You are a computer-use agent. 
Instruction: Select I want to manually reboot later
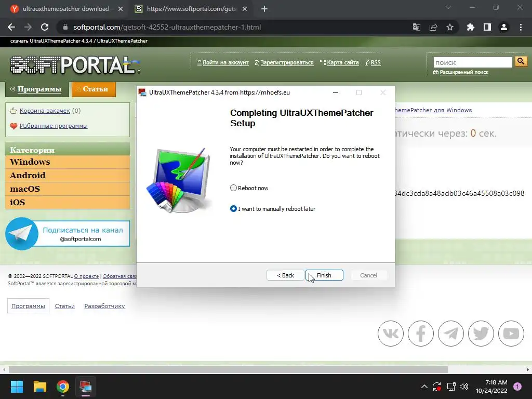tap(233, 209)
